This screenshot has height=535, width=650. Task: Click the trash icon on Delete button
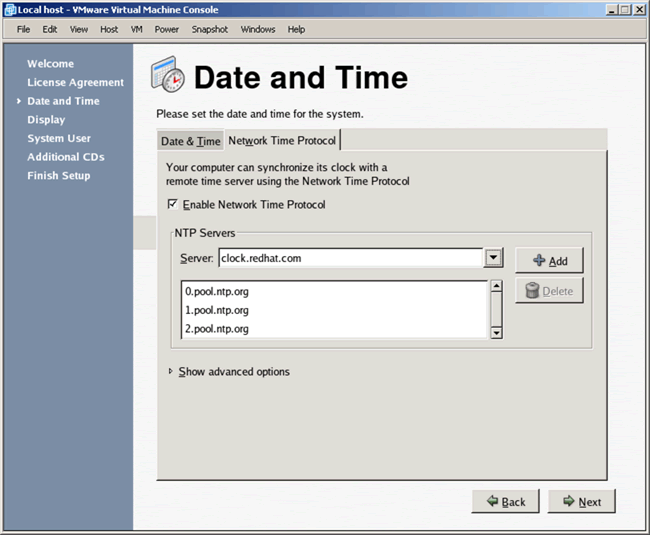coord(533,291)
